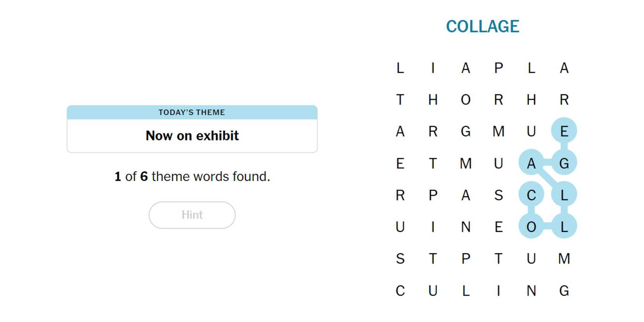Click the letter M in the seventh row
Screen dimensions: 644x322
click(564, 259)
